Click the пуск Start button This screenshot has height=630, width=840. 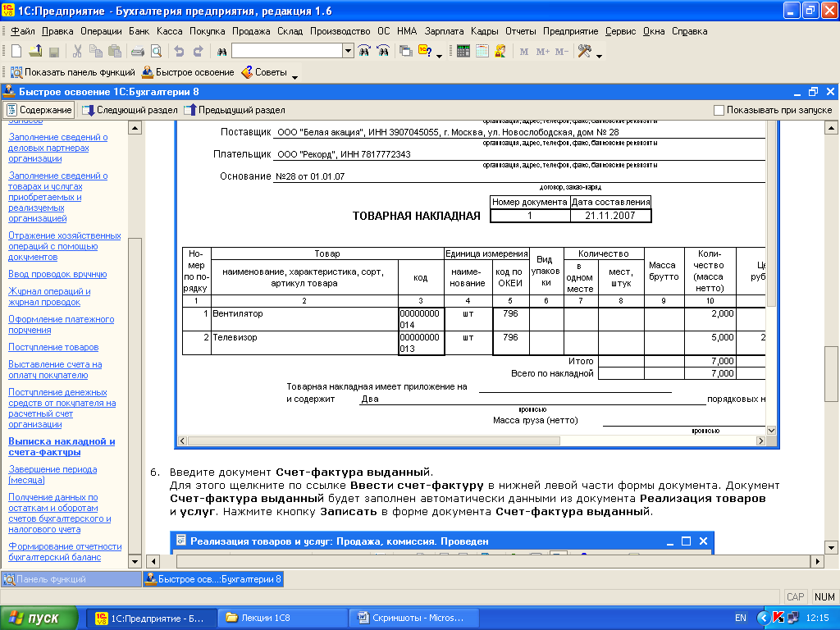(x=39, y=619)
